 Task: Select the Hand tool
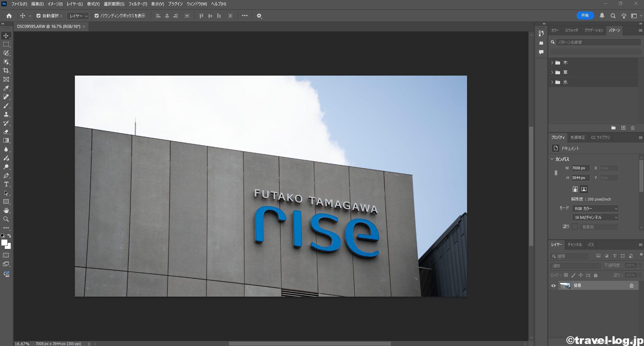[6, 210]
